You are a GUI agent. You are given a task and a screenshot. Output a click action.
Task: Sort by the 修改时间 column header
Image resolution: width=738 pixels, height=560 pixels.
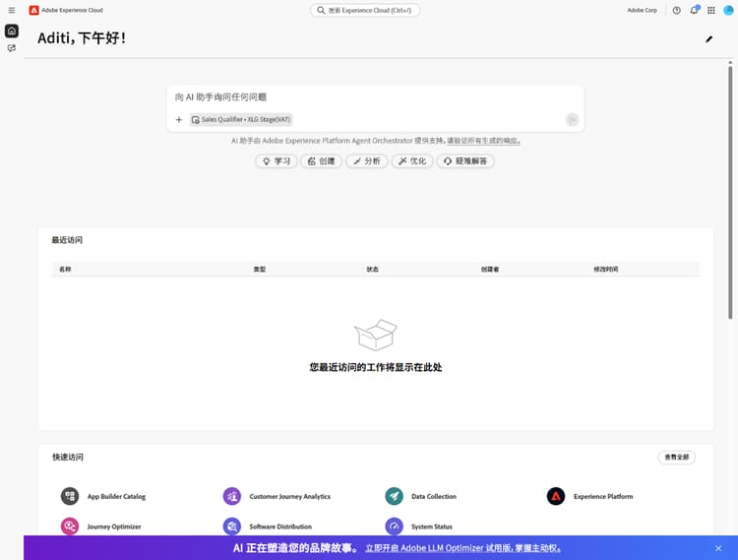click(606, 270)
